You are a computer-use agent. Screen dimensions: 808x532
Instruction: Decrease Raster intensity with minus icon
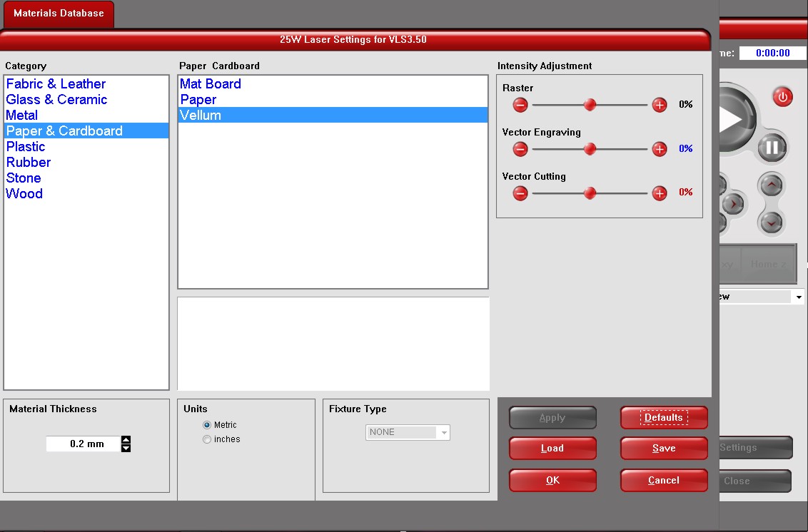point(520,105)
